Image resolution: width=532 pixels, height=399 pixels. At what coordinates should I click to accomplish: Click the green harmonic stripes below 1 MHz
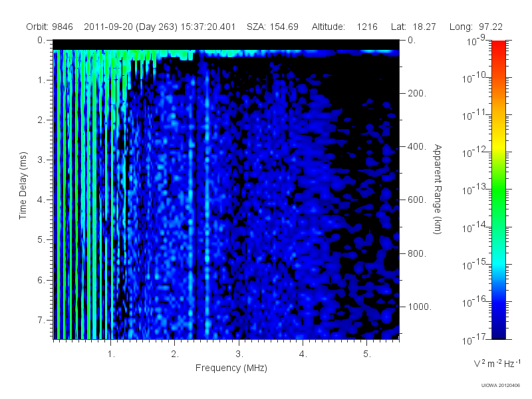[x=83, y=194]
